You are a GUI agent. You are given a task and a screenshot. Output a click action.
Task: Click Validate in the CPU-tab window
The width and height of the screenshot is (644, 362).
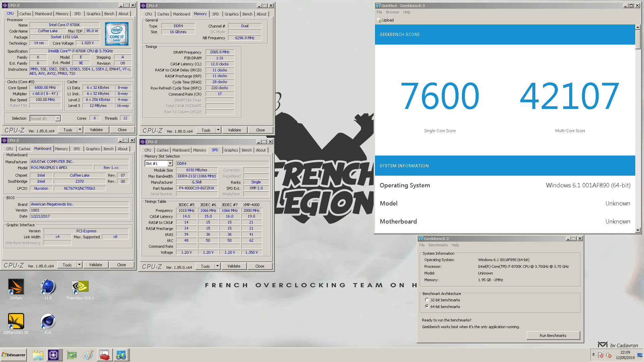pyautogui.click(x=96, y=130)
